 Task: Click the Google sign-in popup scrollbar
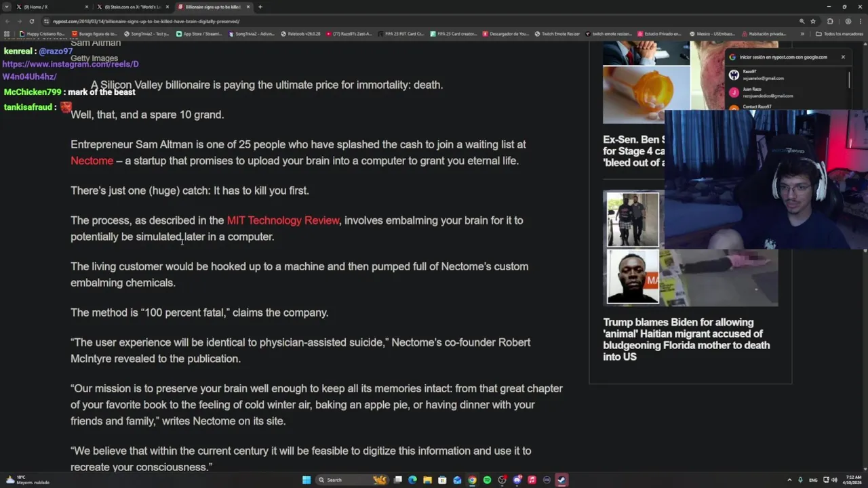(x=849, y=80)
